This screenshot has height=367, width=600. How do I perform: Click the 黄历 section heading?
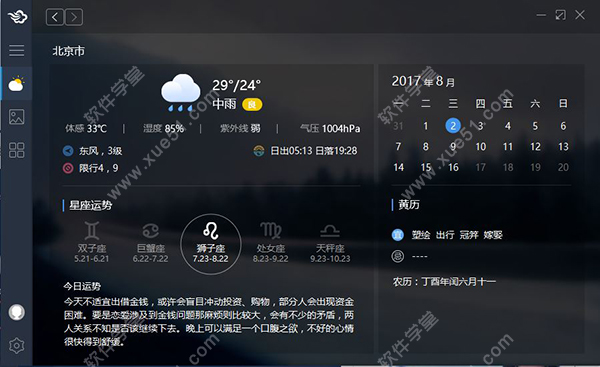click(x=409, y=205)
